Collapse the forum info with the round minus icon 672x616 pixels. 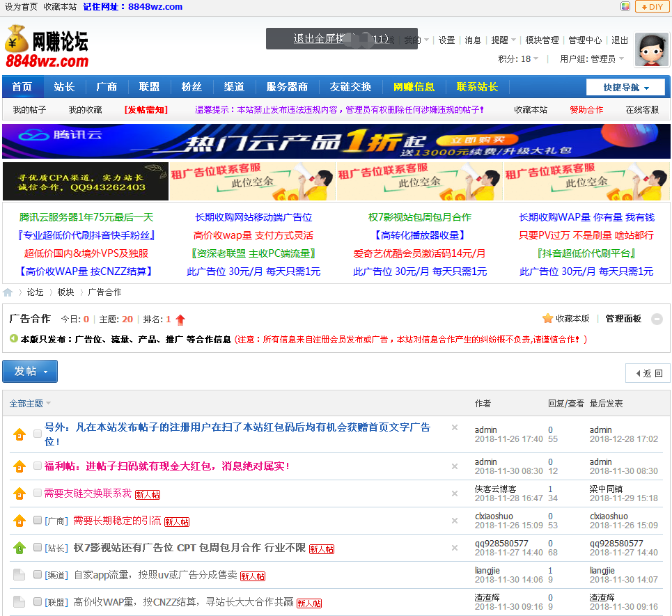657,319
